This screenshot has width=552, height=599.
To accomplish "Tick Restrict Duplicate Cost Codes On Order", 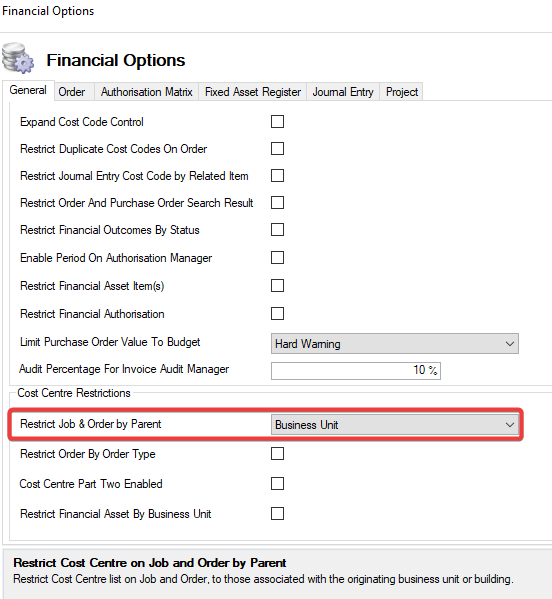I will pos(277,149).
